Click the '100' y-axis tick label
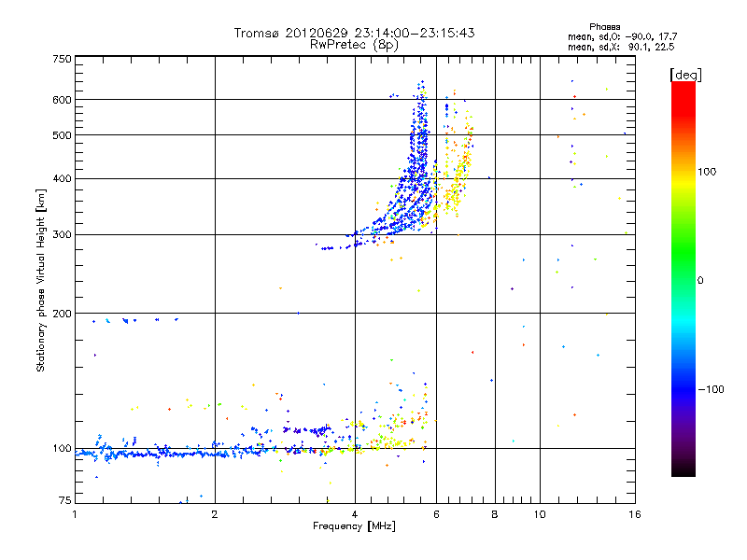This screenshot has width=747, height=560. click(62, 449)
